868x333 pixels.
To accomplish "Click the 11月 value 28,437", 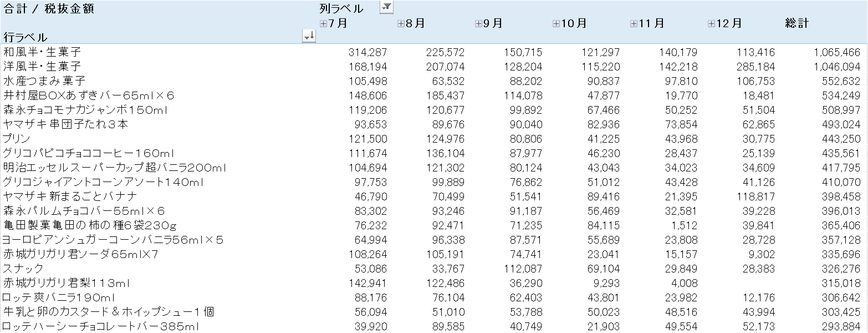I will (x=681, y=153).
